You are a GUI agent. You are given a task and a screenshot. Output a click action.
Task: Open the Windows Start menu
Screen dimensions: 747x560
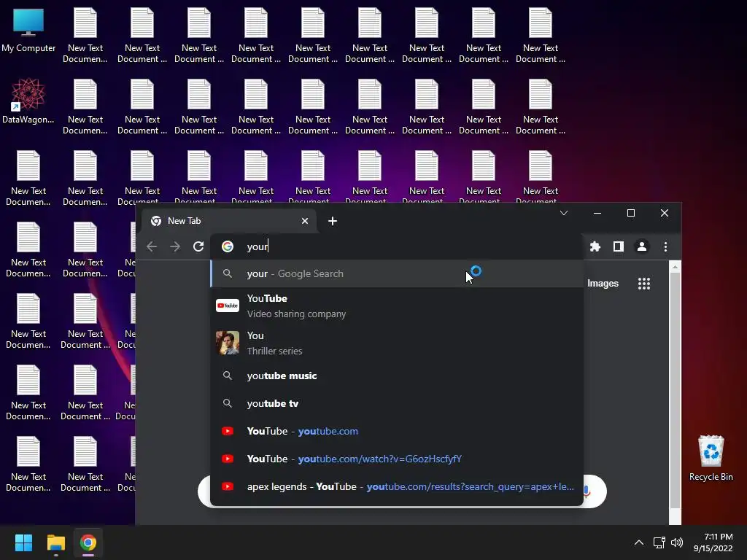point(23,542)
